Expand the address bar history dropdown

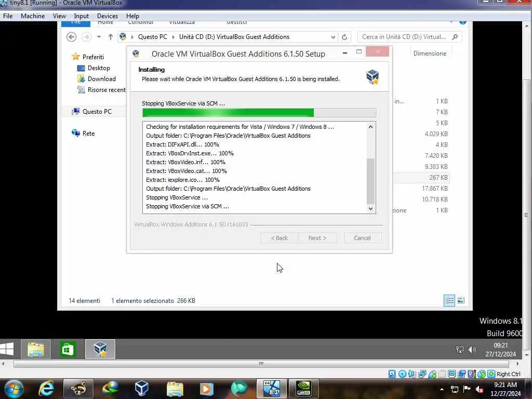pyautogui.click(x=333, y=37)
